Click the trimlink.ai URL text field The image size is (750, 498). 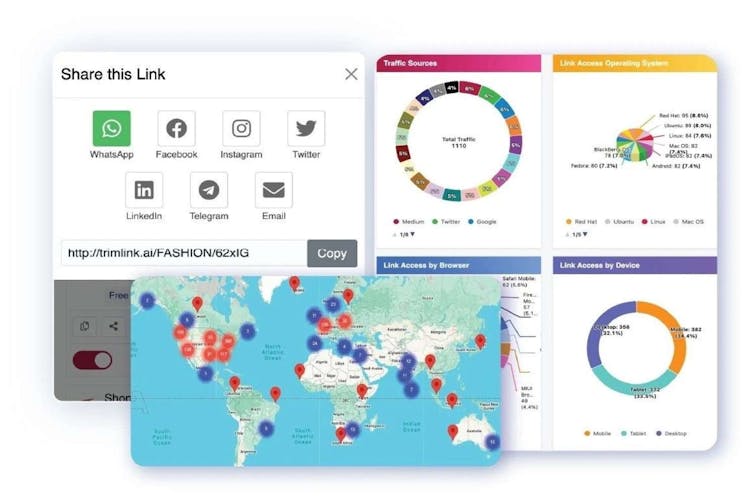click(x=183, y=253)
